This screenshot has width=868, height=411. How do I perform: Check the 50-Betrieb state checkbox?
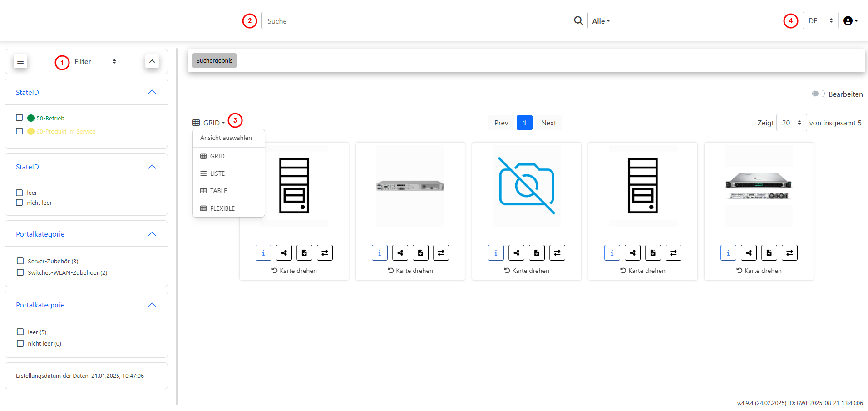(x=20, y=118)
